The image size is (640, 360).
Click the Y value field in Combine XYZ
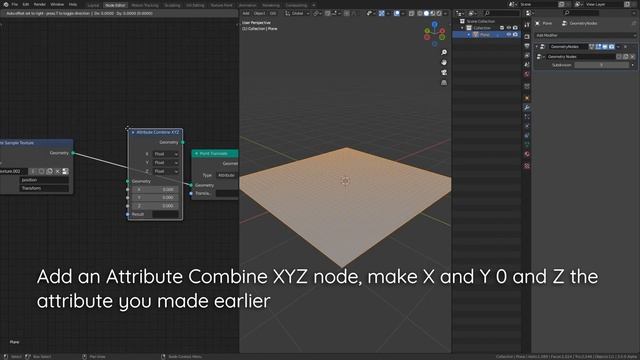coord(155,198)
